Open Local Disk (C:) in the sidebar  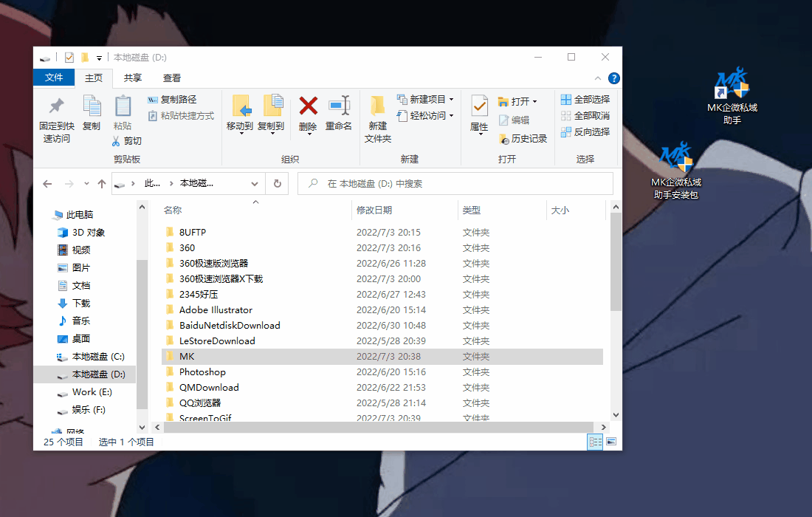[91, 357]
